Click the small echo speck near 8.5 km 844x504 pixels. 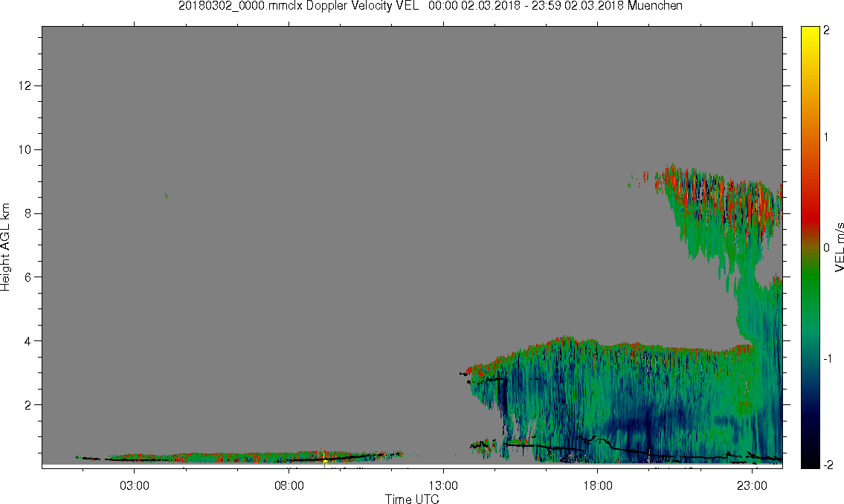pyautogui.click(x=166, y=196)
